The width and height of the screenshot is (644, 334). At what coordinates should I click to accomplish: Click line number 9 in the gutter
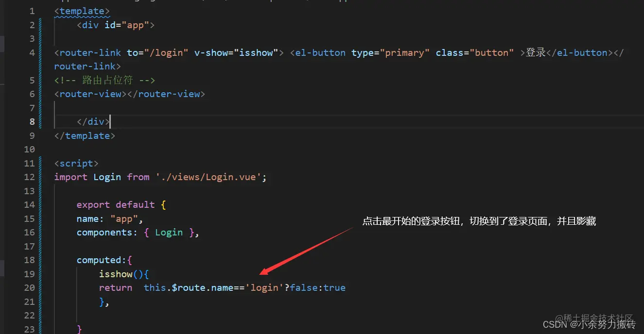coord(32,135)
